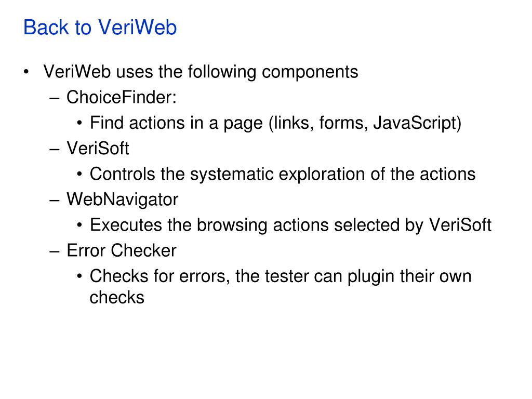Click the Error Checker subheading
532x399 pixels.
tap(122, 250)
